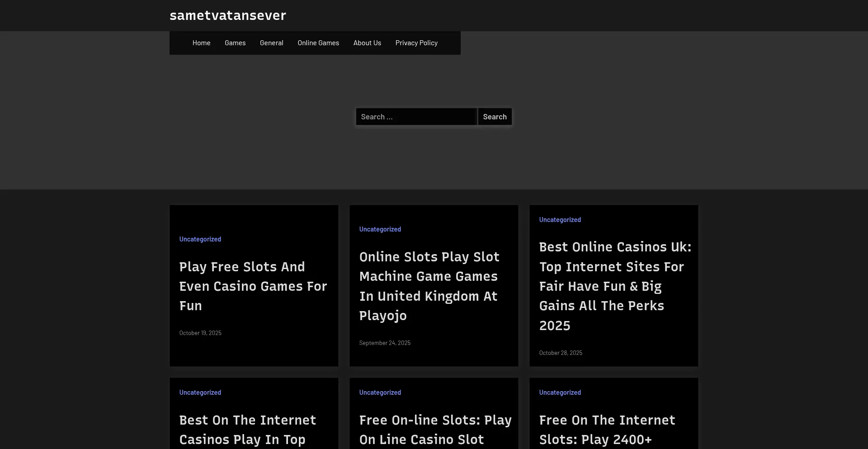Open the Home menu item
The height and width of the screenshot is (449, 868).
pyautogui.click(x=201, y=43)
